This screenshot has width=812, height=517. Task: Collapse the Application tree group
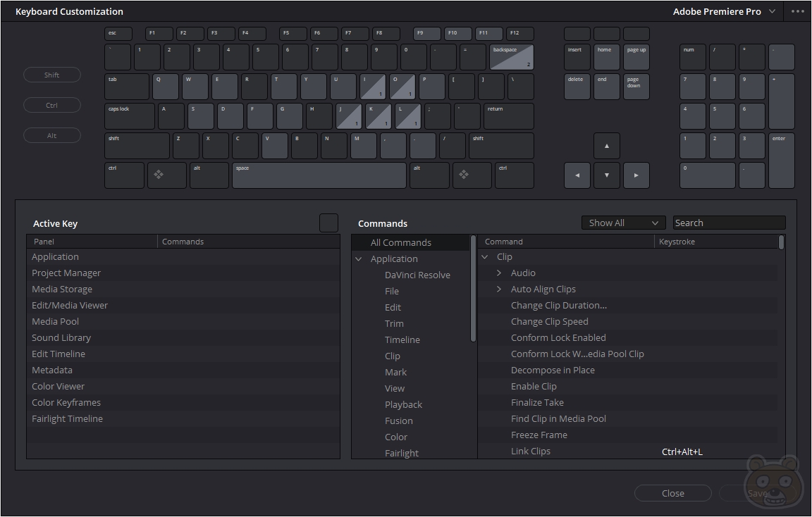point(358,258)
